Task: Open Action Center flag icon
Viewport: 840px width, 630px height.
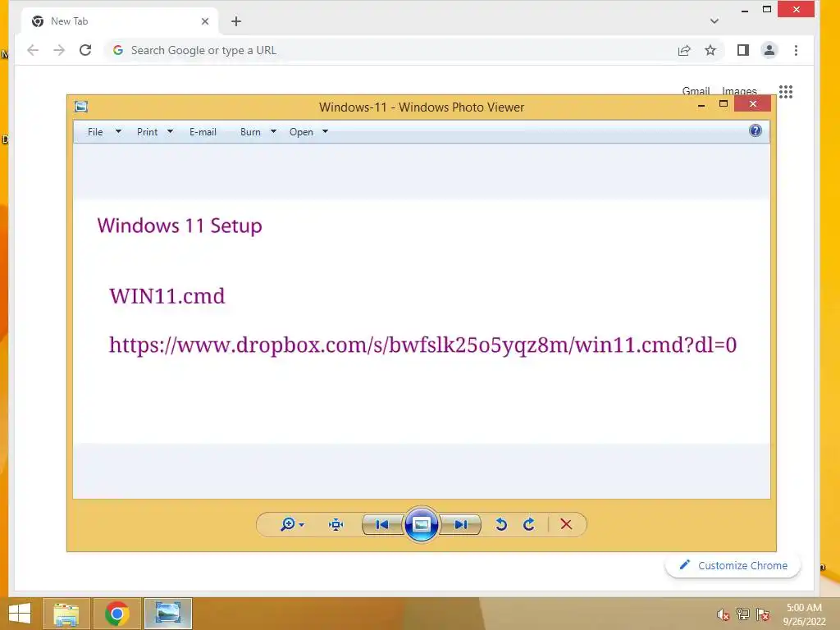Action: pos(762,614)
